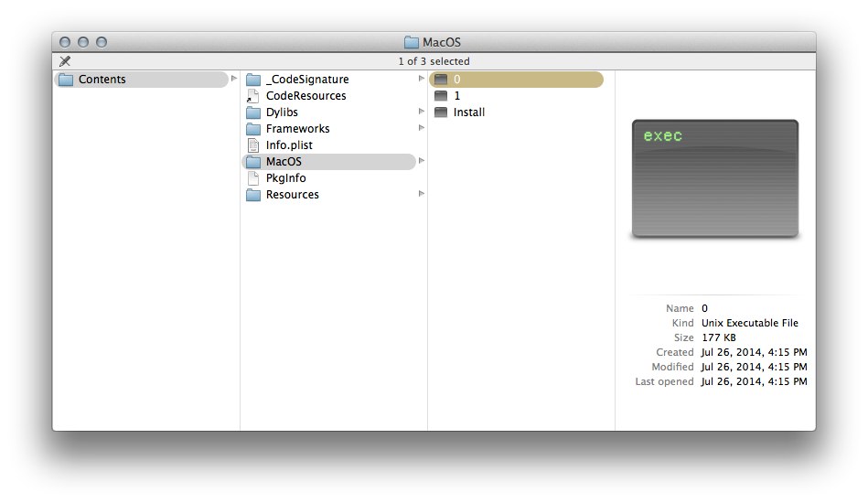Click the crossed-out pencil read-only icon
Viewport: 868px width, 503px height.
pyautogui.click(x=65, y=61)
